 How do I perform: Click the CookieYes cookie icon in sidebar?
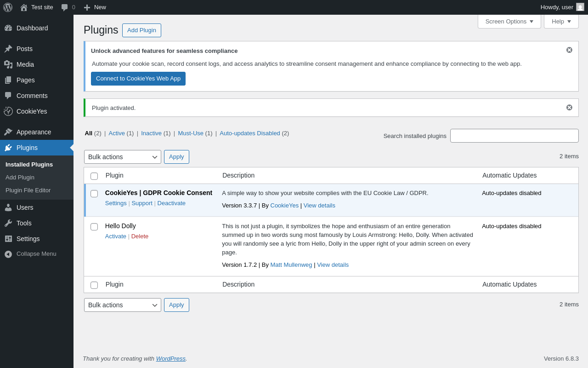8,111
